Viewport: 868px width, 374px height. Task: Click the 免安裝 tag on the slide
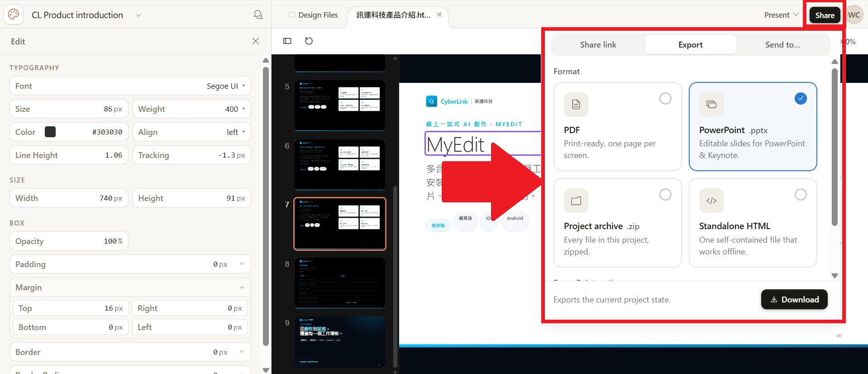(x=438, y=225)
